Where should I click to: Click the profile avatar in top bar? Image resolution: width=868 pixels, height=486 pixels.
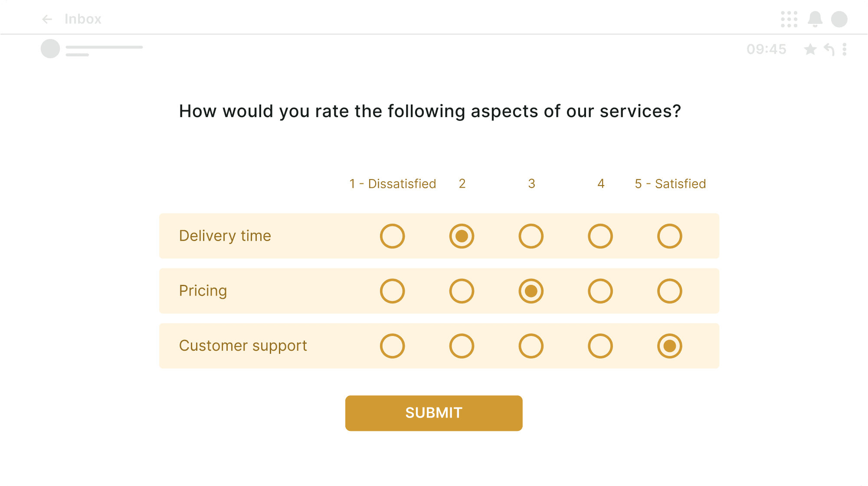coord(839,19)
